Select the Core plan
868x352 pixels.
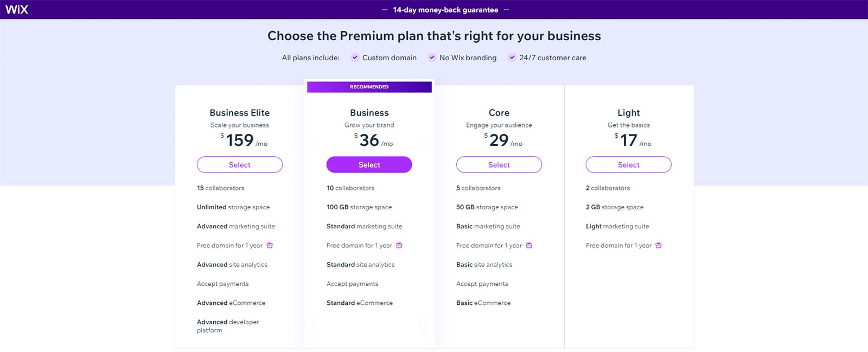coord(499,164)
